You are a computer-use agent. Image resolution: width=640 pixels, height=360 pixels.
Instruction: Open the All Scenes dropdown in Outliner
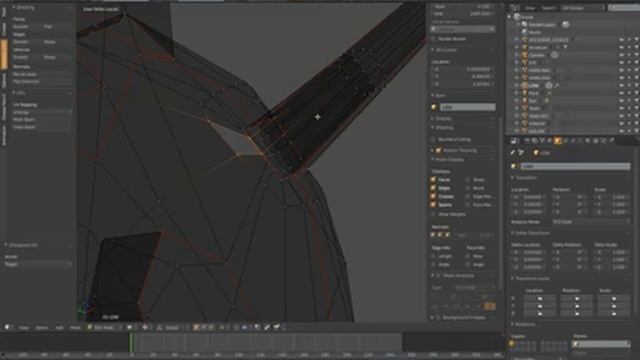[x=583, y=8]
